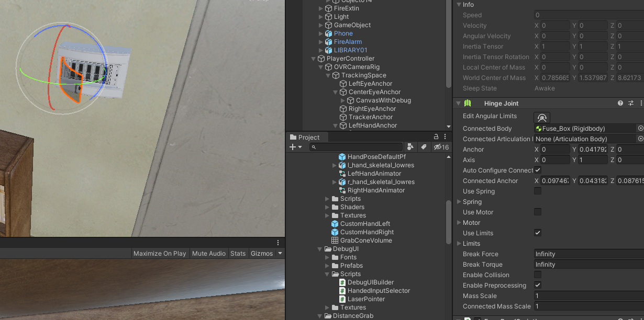Viewport: 644px width, 320px height.
Task: Collapse the Info foldout in Inspector
Action: (x=459, y=5)
